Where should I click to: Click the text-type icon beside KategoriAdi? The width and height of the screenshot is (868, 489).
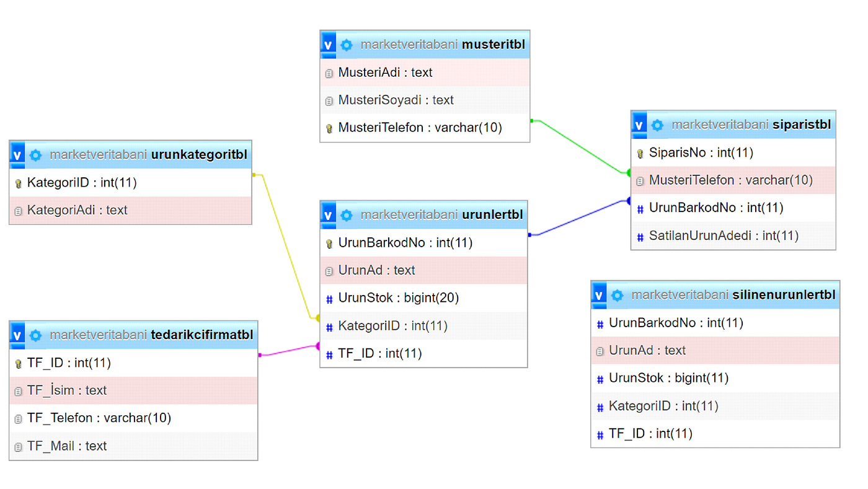tap(18, 211)
